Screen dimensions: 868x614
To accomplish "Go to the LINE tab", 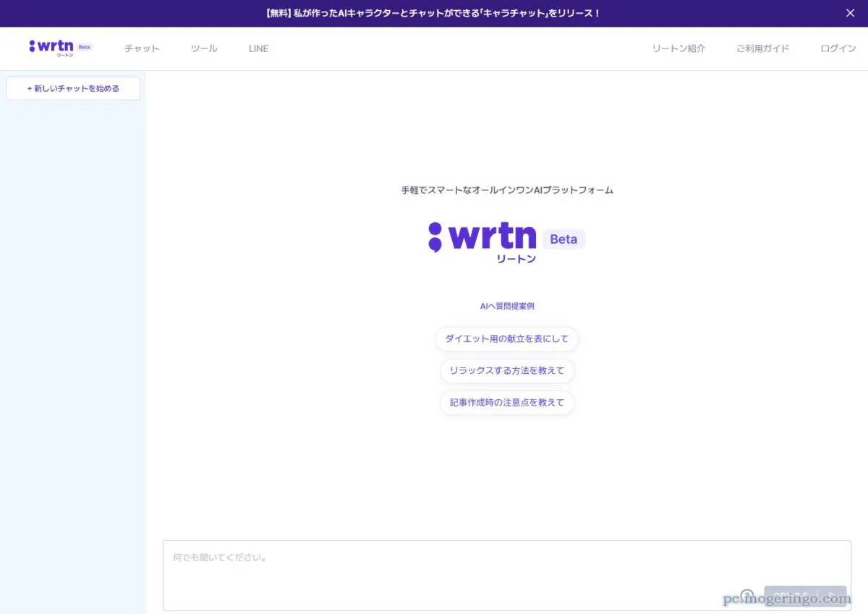I will coord(258,48).
